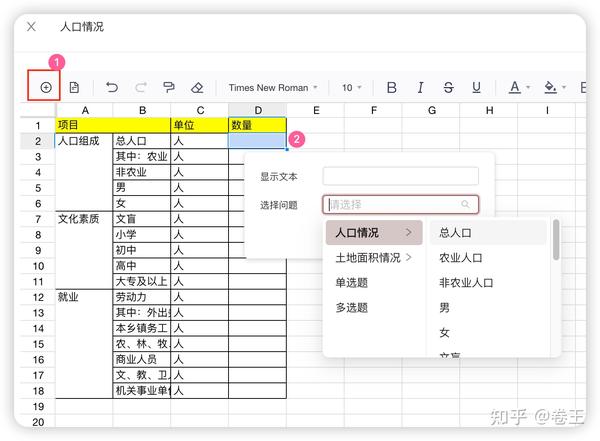
Task: Select row 2 header
Action: (x=38, y=141)
